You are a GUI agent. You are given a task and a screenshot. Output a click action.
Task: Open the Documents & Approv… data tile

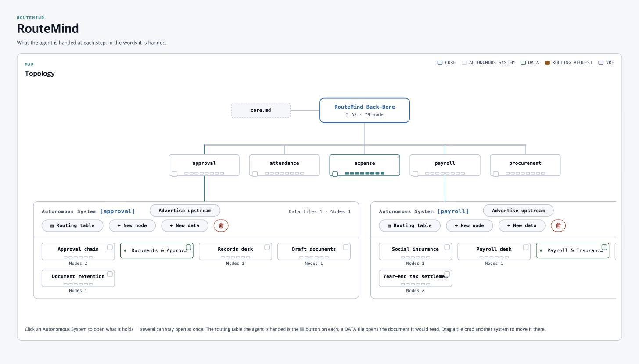click(x=157, y=250)
